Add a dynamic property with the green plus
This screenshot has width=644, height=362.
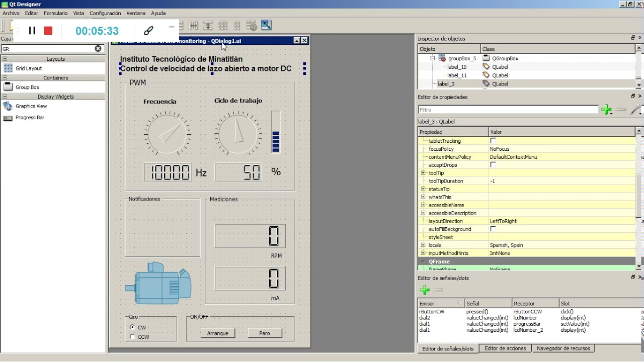point(606,110)
